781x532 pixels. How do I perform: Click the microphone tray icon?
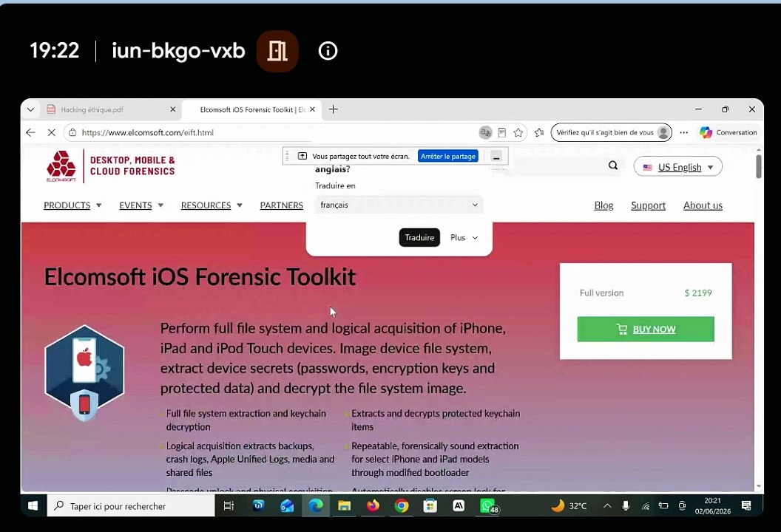click(x=626, y=506)
